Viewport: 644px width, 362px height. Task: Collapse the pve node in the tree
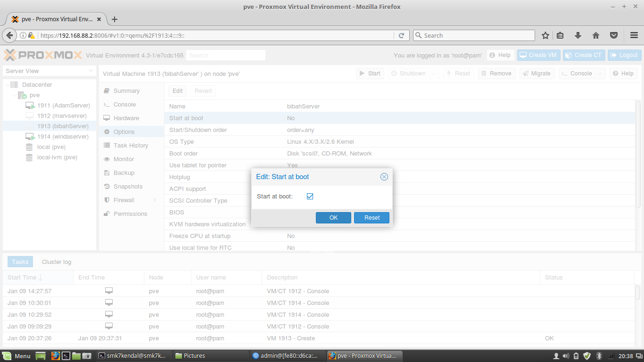coord(14,95)
